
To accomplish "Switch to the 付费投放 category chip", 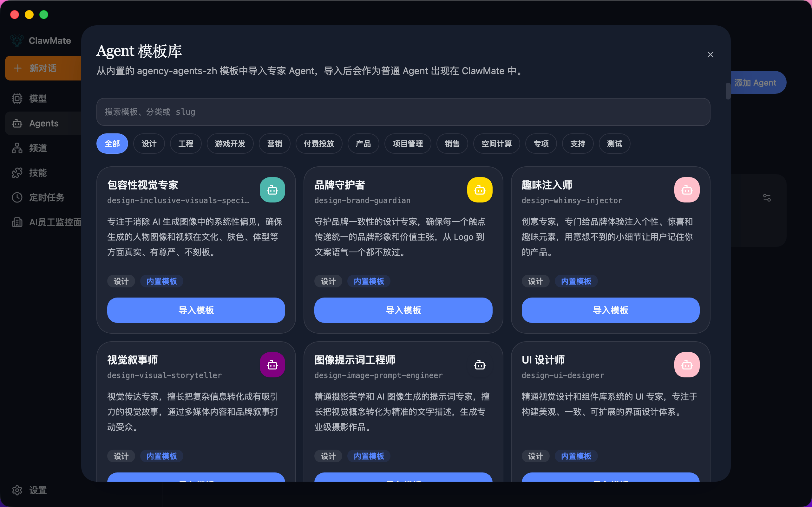I will point(319,144).
